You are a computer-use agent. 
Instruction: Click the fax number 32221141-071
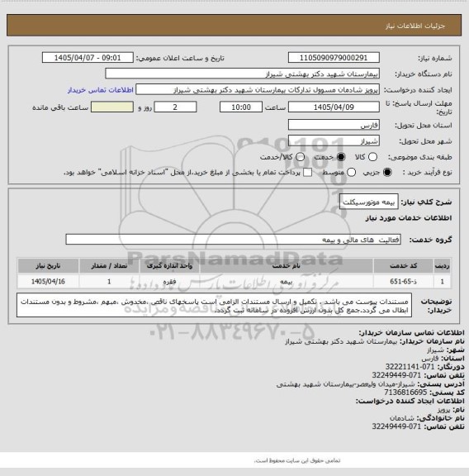coord(410,367)
